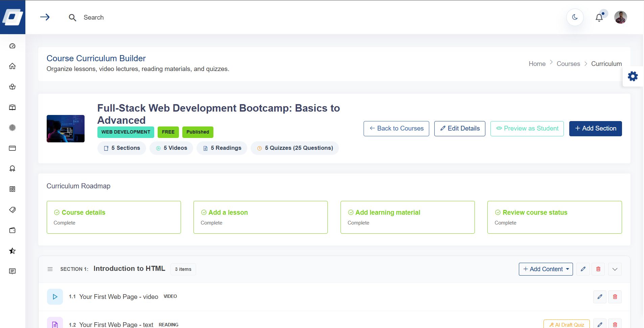Image resolution: width=644 pixels, height=328 pixels.
Task: Go to Home in the breadcrumb
Action: [537, 64]
